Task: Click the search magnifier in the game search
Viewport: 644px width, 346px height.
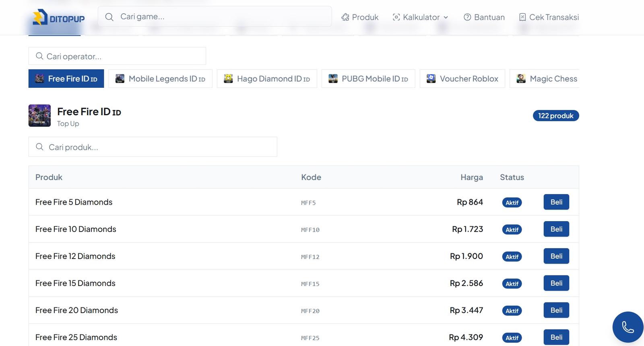Action: coord(109,17)
